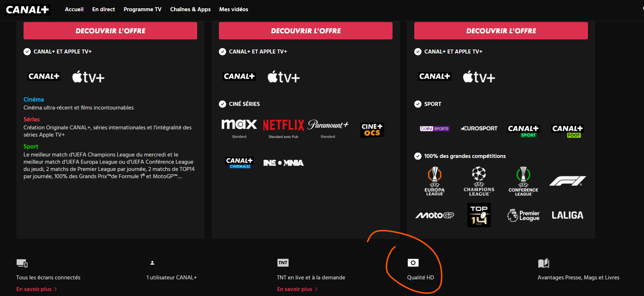Click the Cinéma heading in first card
The height and width of the screenshot is (296, 644).
34,99
